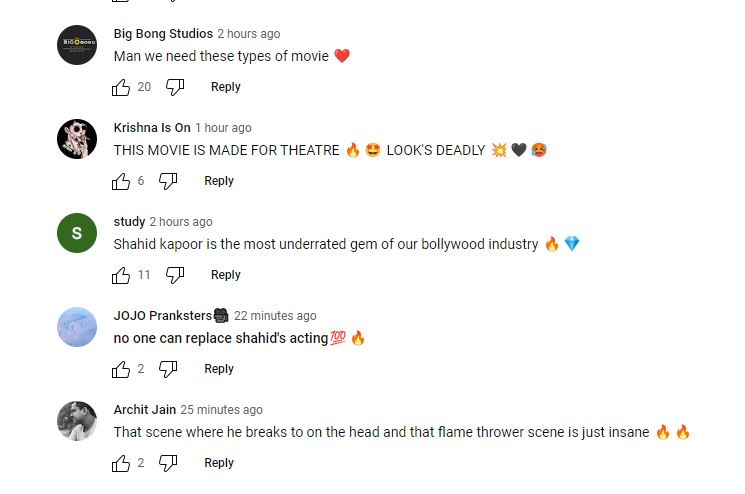745x494 pixels.
Task: Reply to Big Bong Studios' comment
Action: (225, 87)
